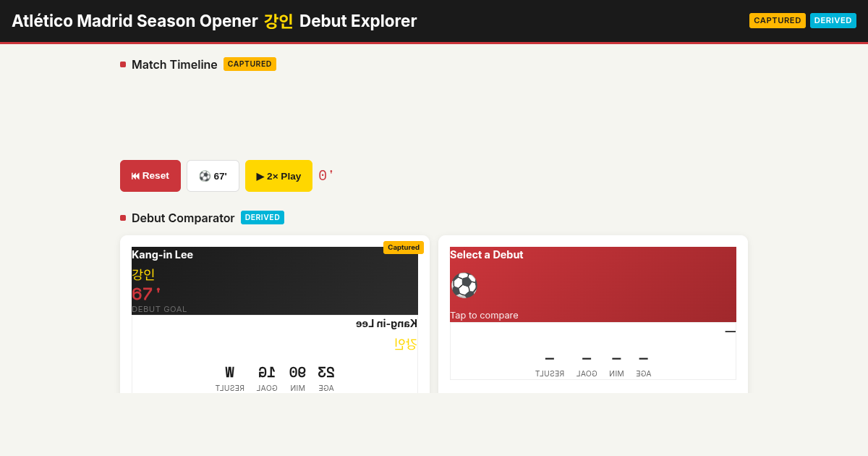Click the yellow 강인 text in the page title
The width and height of the screenshot is (868, 456).
click(278, 21)
